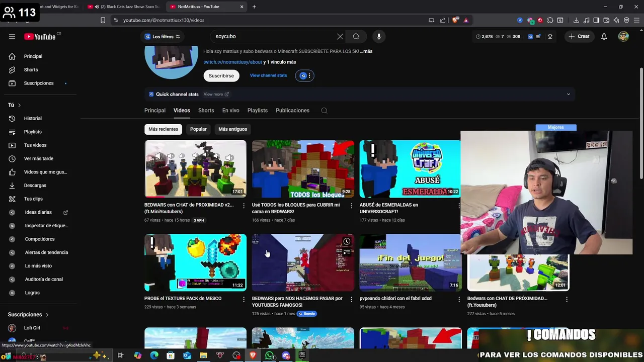Screen dimensions: 644x362
Task: Click the Crear button
Action: point(579,36)
